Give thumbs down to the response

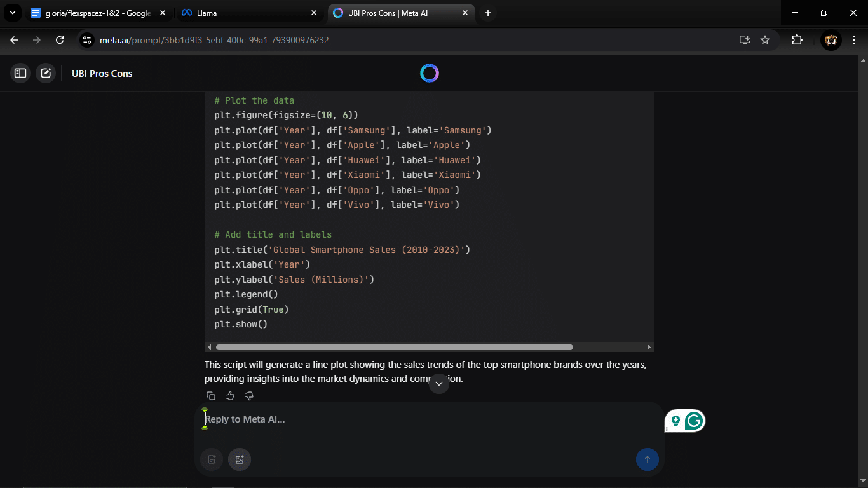pos(249,396)
